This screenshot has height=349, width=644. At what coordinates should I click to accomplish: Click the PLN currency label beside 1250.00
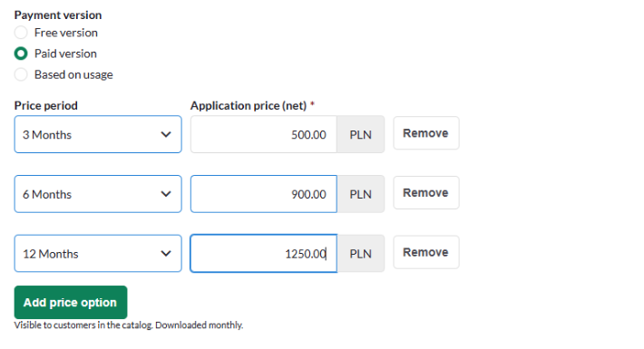click(361, 253)
